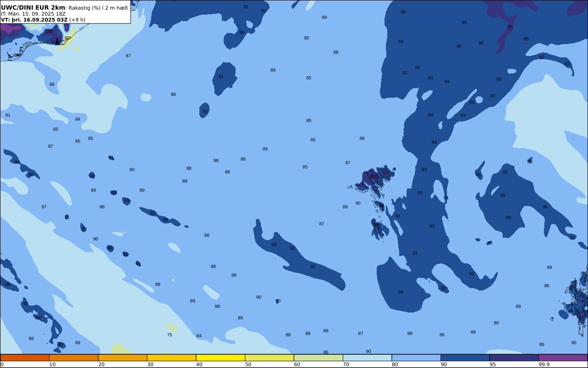Click the "99.9" tick label on the color scale
Viewport: 588px width, 368px height.
pyautogui.click(x=544, y=364)
